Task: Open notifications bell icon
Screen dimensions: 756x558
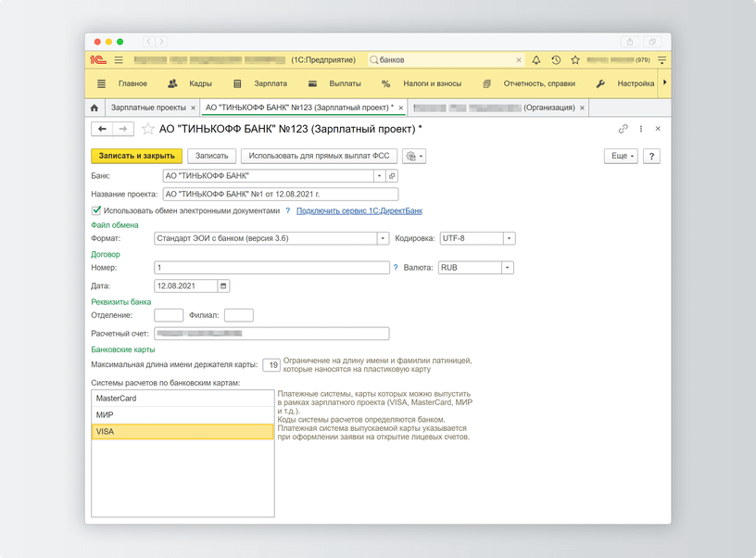Action: [x=536, y=60]
